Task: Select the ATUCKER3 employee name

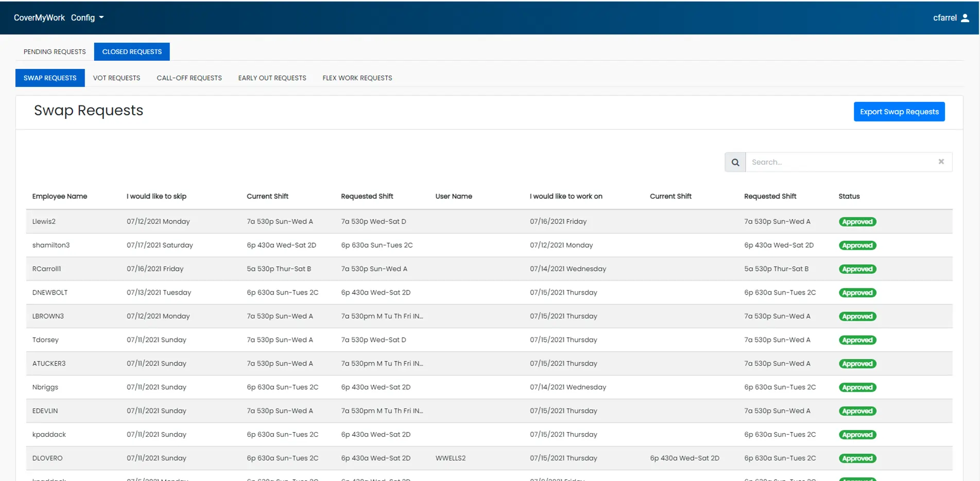Action: pyautogui.click(x=49, y=364)
